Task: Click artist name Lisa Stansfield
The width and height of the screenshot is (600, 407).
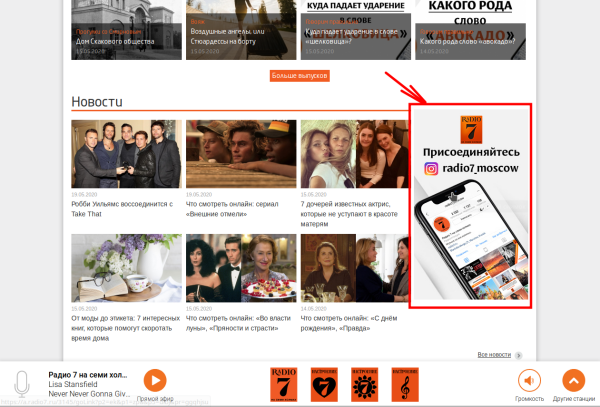Action: point(73,384)
